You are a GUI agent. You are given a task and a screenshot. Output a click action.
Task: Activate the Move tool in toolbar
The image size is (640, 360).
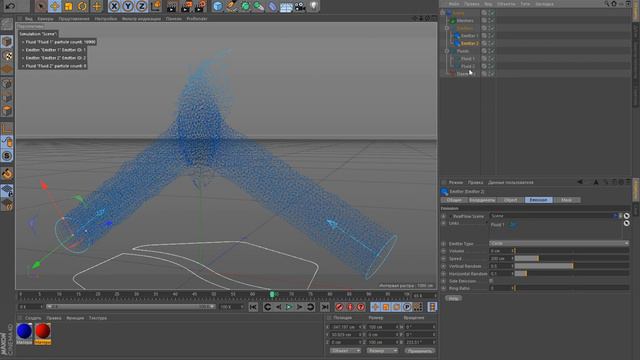pos(54,6)
